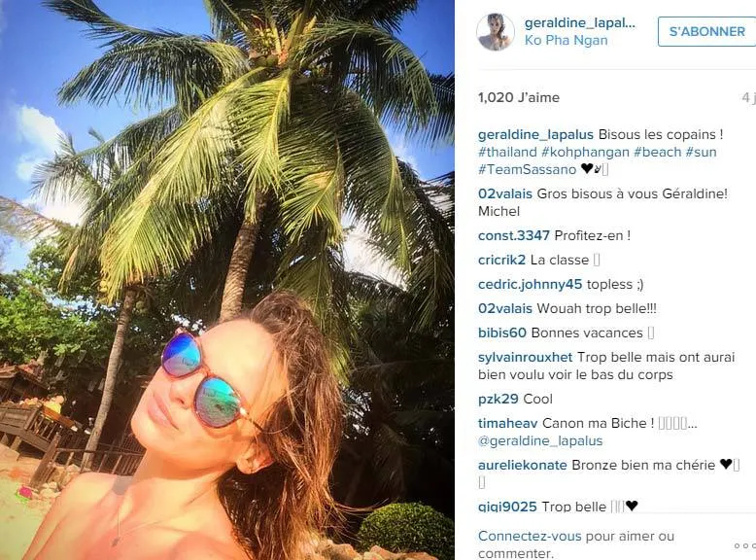Click the S'ABONNER follow button
756x560 pixels.
coord(706,31)
